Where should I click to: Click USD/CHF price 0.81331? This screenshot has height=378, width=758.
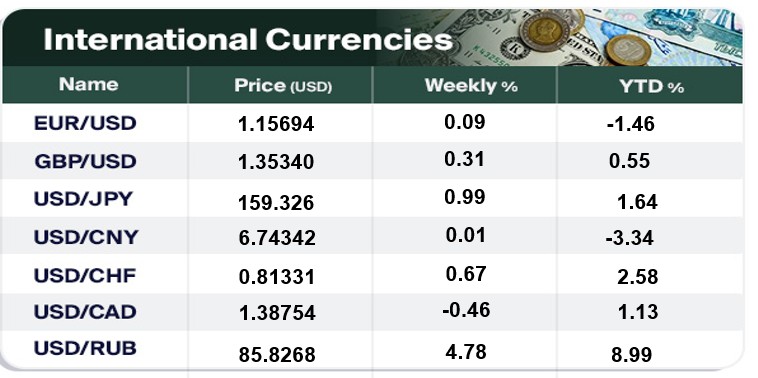point(277,277)
